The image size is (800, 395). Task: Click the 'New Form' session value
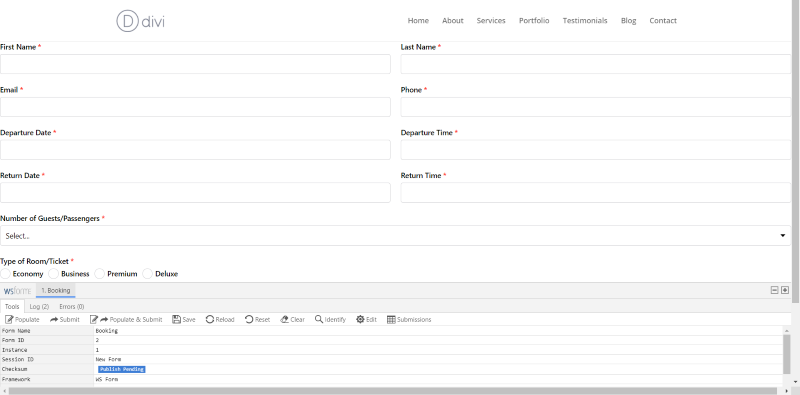[x=108, y=359]
